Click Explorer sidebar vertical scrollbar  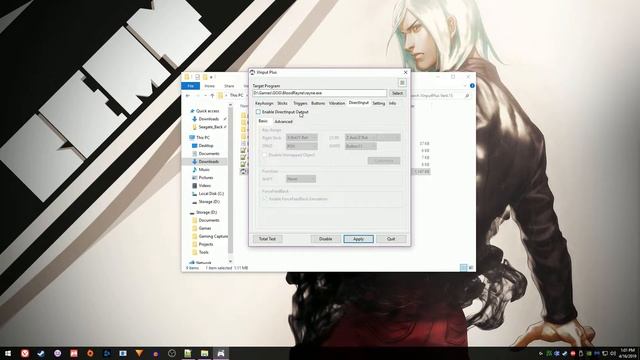(231, 180)
